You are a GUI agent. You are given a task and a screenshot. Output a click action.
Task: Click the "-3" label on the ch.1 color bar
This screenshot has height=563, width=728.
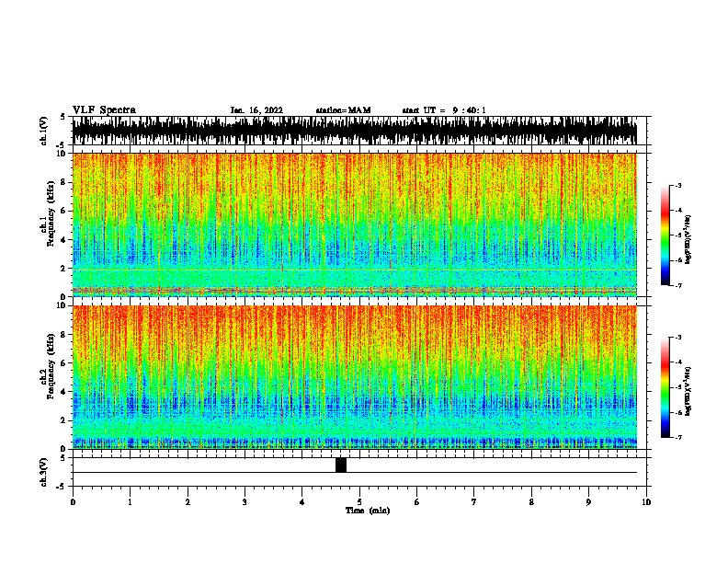tap(678, 185)
